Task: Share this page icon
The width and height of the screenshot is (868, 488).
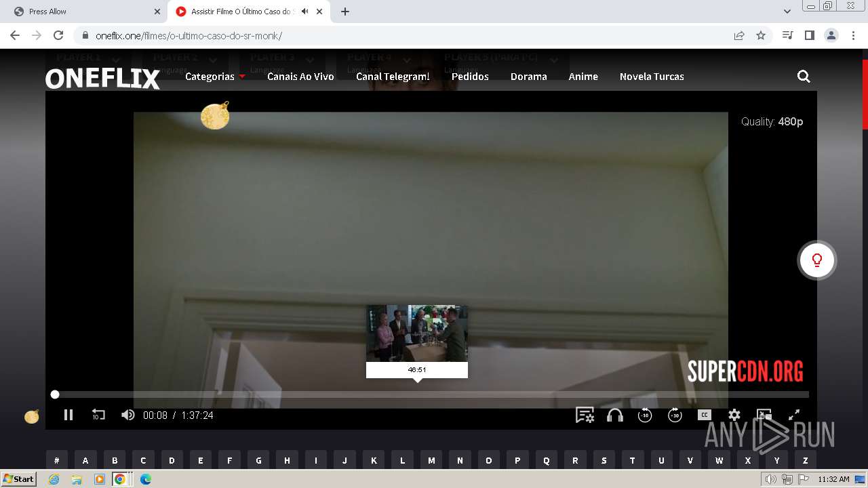Action: click(739, 35)
